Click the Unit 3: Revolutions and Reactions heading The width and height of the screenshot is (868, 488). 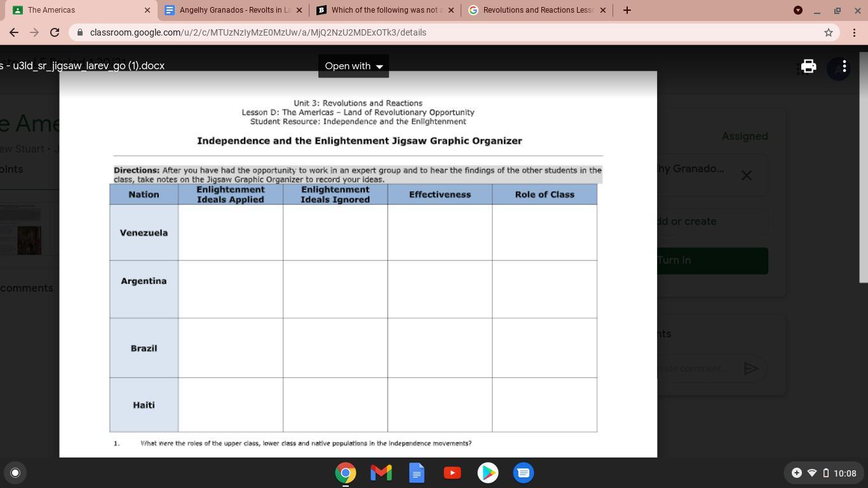[x=358, y=103]
